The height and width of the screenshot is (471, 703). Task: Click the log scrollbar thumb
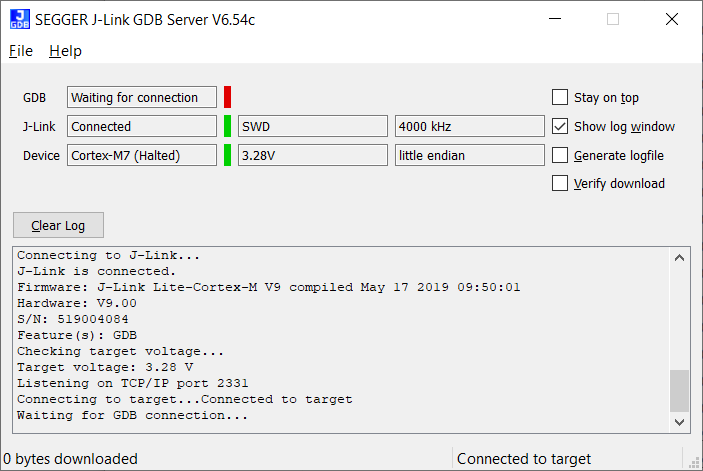[x=679, y=390]
